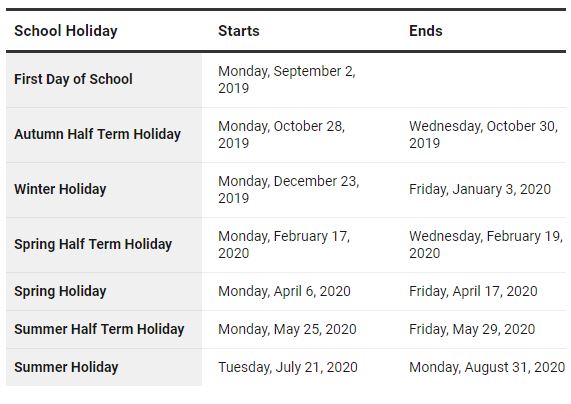Viewport: 571px width, 404px height.
Task: Click the Friday, January 3, 2020 end date
Action: click(x=480, y=189)
